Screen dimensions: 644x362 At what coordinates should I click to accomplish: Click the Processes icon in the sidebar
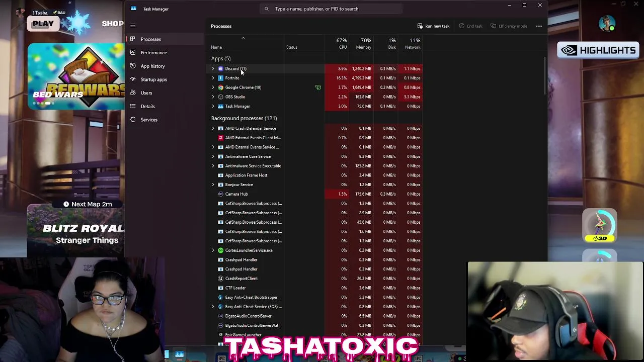132,39
